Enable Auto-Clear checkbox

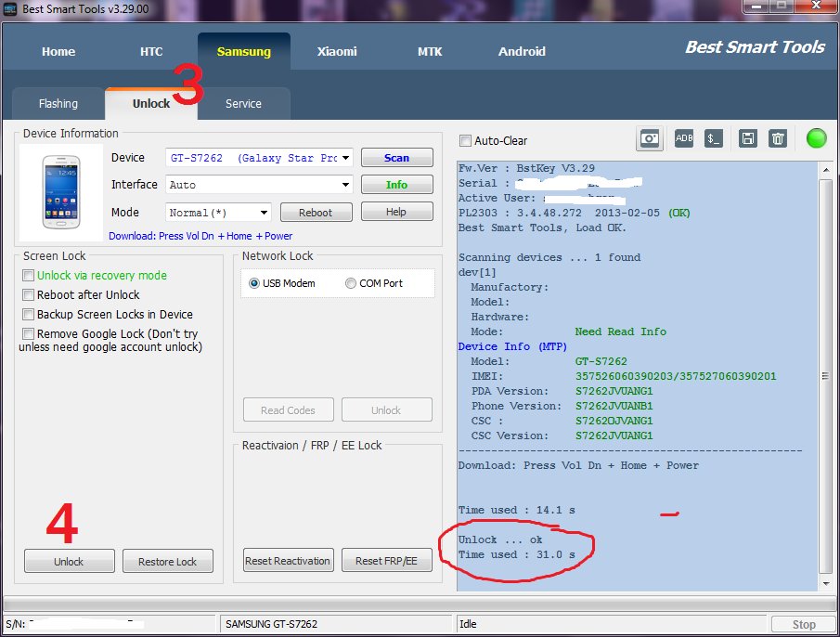pos(465,141)
